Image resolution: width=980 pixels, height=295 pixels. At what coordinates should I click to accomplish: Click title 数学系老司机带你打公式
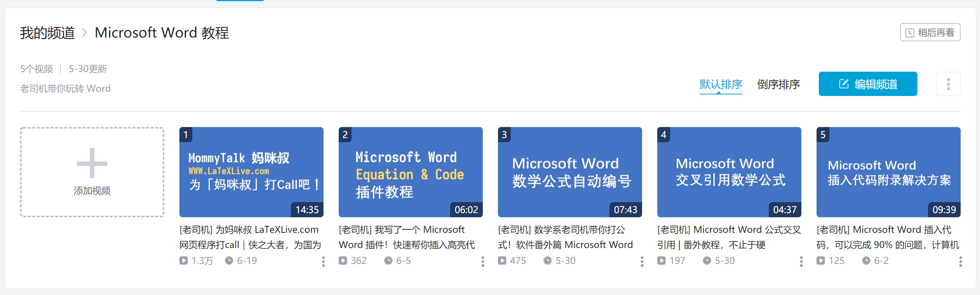tap(565, 237)
